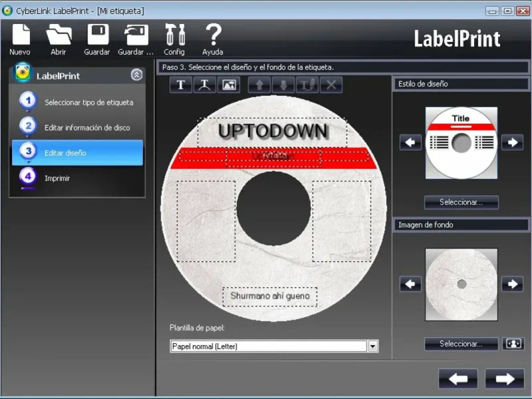Select the insert text tool
Image resolution: width=532 pixels, height=399 pixels.
pyautogui.click(x=181, y=85)
